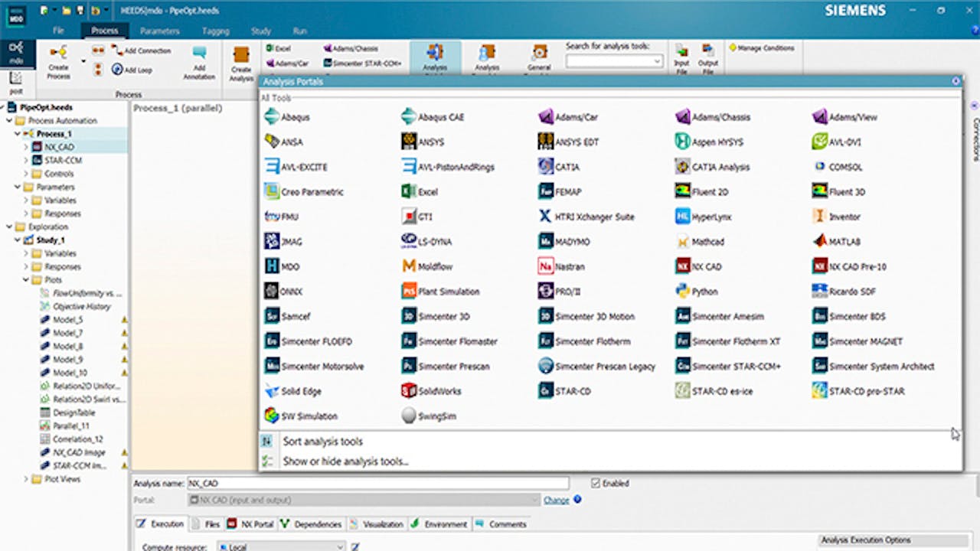
Task: Click Add Connection in ribbon
Action: (141, 51)
